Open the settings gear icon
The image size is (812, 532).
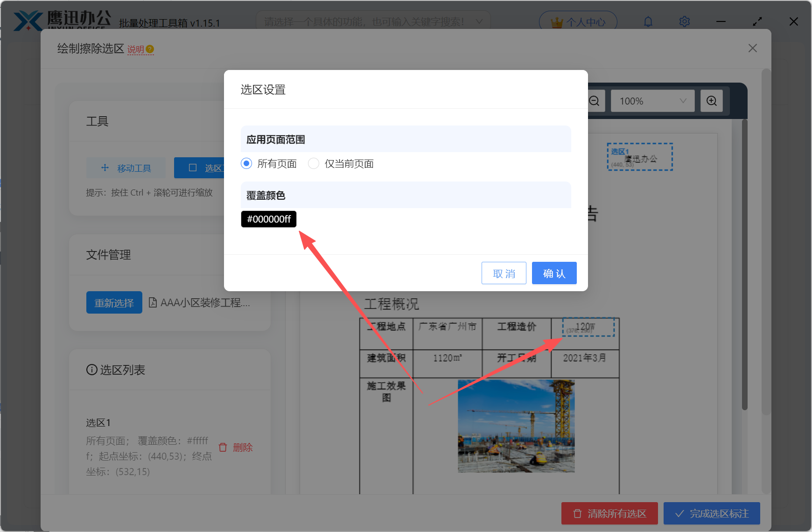point(684,21)
